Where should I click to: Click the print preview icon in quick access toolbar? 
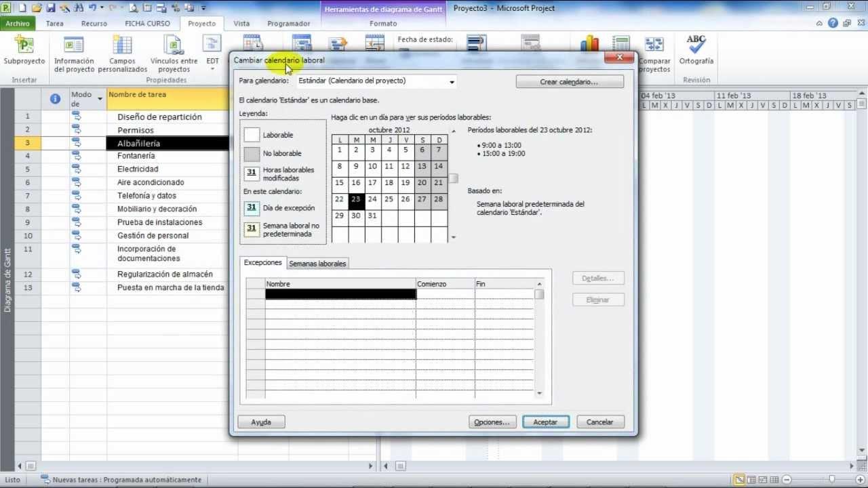[134, 8]
